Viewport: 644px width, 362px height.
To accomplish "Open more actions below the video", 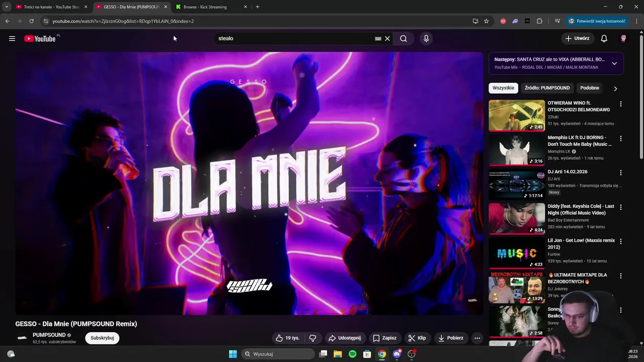I will tap(477, 338).
